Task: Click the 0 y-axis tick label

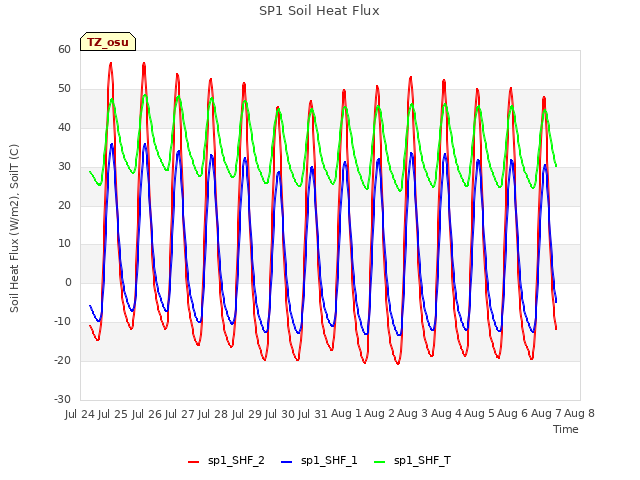Action: pyautogui.click(x=68, y=282)
